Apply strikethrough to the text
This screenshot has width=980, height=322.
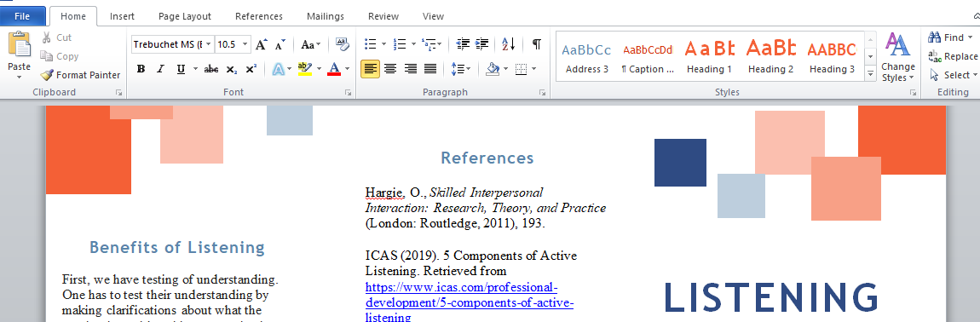(211, 69)
